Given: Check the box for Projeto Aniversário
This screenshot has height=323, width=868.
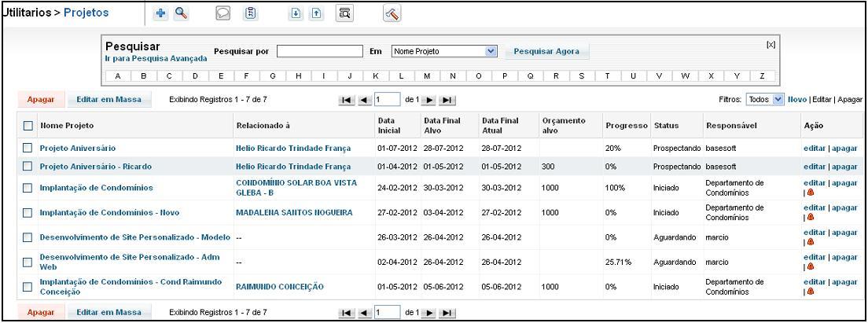Looking at the screenshot, I should coord(27,148).
